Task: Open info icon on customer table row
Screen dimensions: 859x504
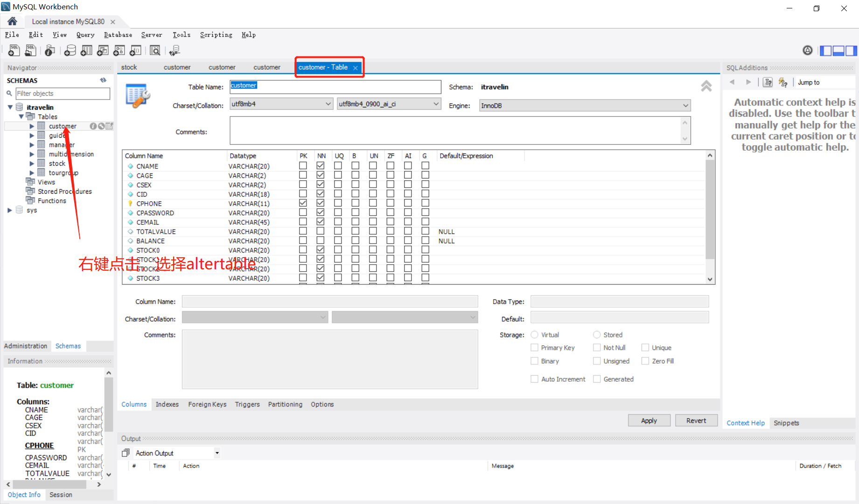Action: coord(93,126)
